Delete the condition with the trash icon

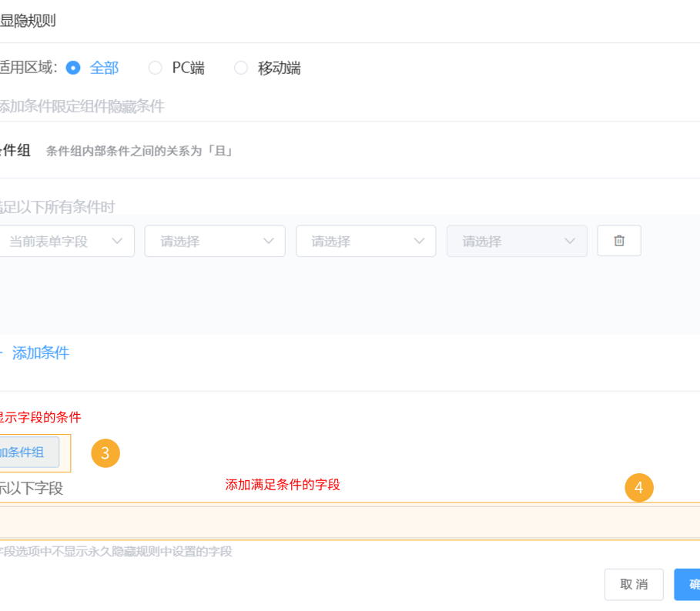(619, 241)
